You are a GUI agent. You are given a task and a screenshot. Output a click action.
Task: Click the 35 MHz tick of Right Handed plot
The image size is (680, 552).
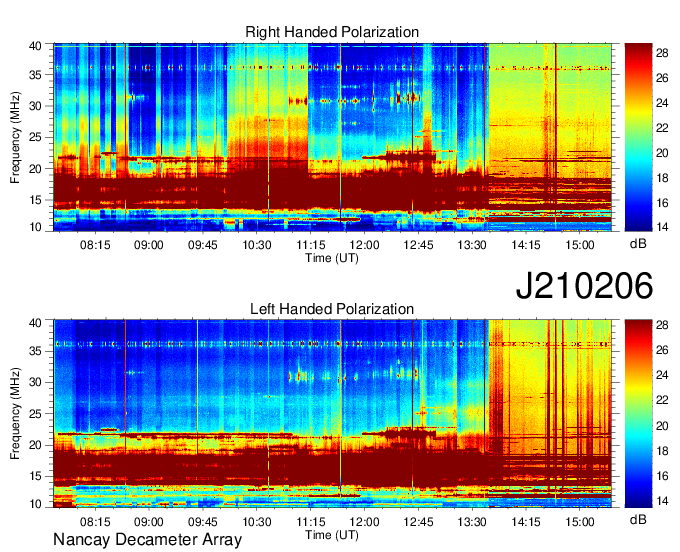(x=36, y=75)
